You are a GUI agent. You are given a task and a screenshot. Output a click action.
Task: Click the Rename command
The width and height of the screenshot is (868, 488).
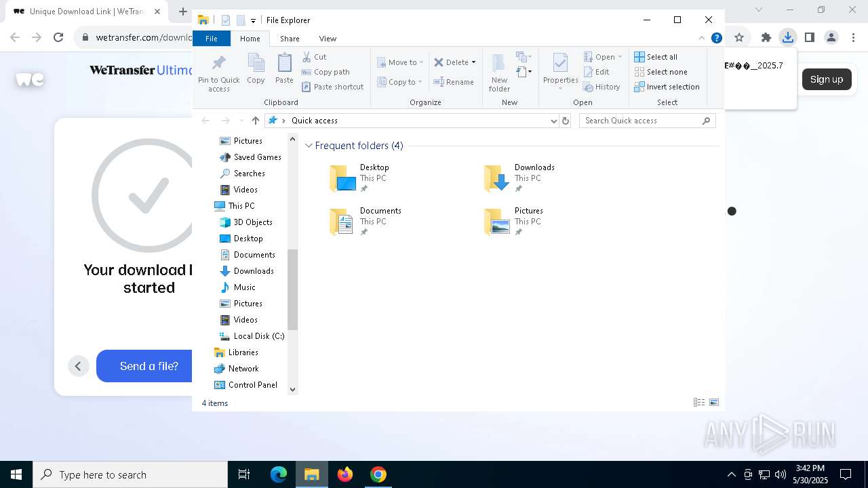tap(454, 82)
